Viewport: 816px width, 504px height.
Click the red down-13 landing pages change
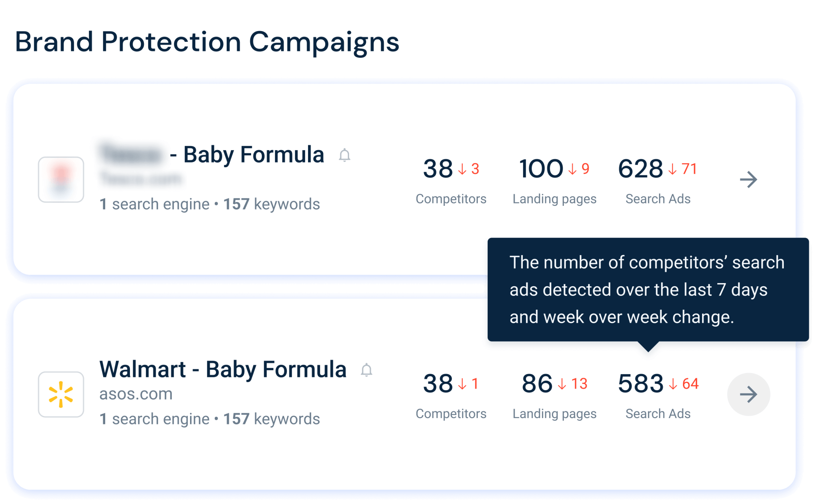click(x=573, y=384)
